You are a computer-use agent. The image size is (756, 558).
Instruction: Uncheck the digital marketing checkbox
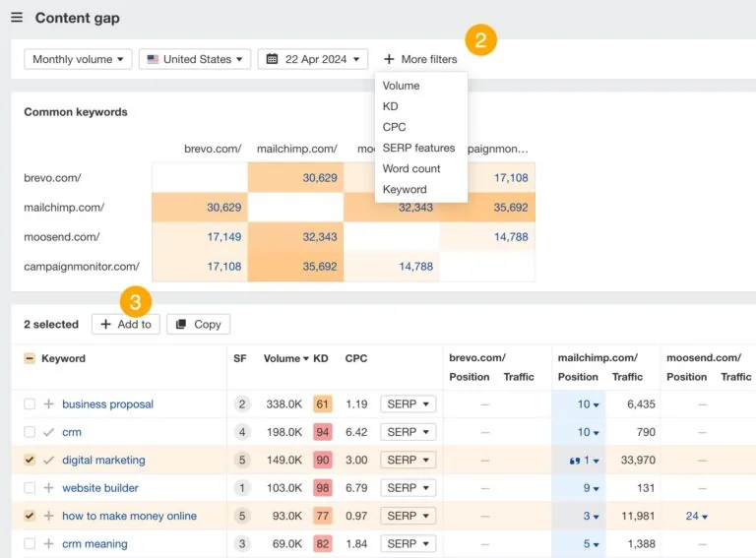click(30, 461)
